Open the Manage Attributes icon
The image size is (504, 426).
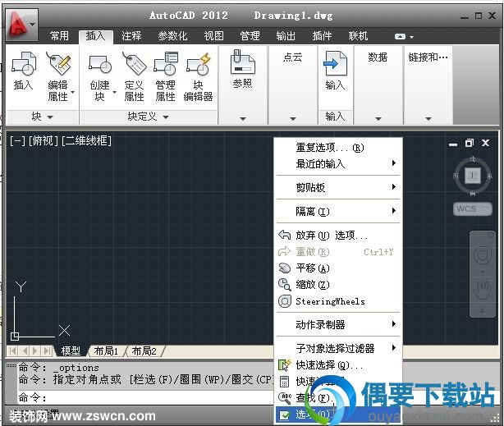pos(166,63)
